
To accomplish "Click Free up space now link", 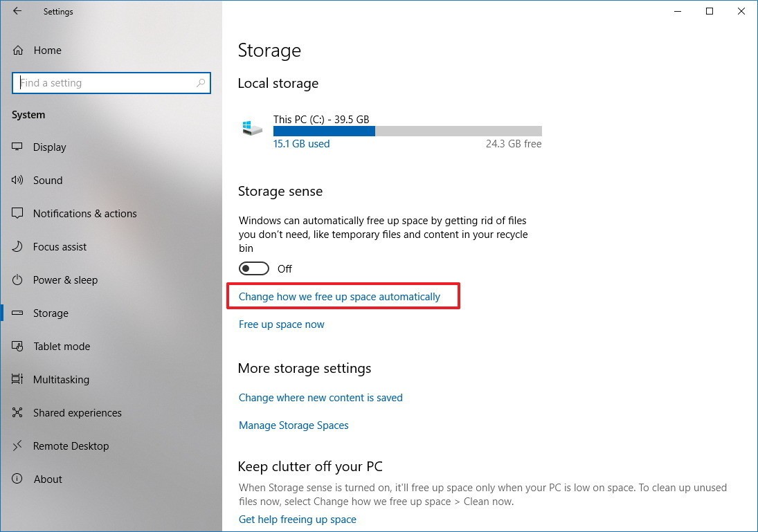I will pyautogui.click(x=281, y=324).
